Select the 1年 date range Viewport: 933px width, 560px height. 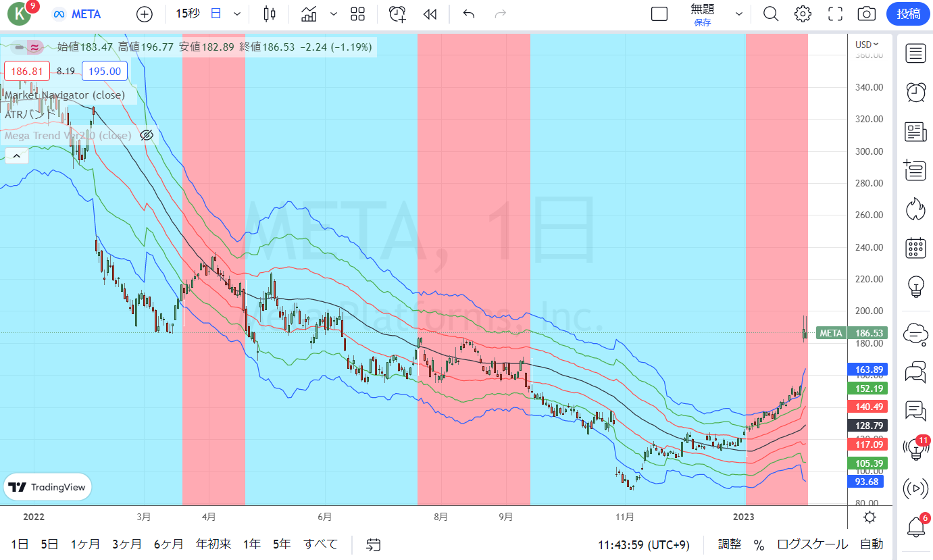(252, 544)
